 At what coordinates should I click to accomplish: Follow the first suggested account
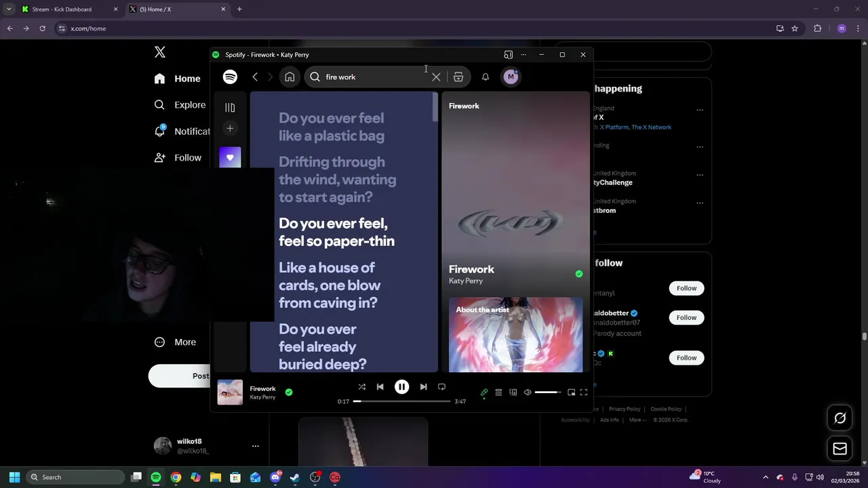686,288
